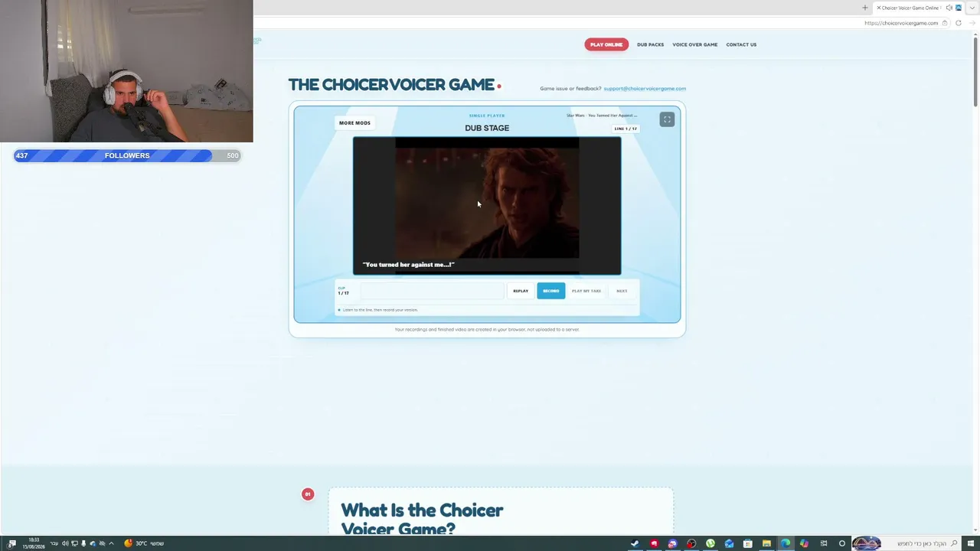This screenshot has width=980, height=551.
Task: Open Copilot from the taskbar
Action: [804, 543]
